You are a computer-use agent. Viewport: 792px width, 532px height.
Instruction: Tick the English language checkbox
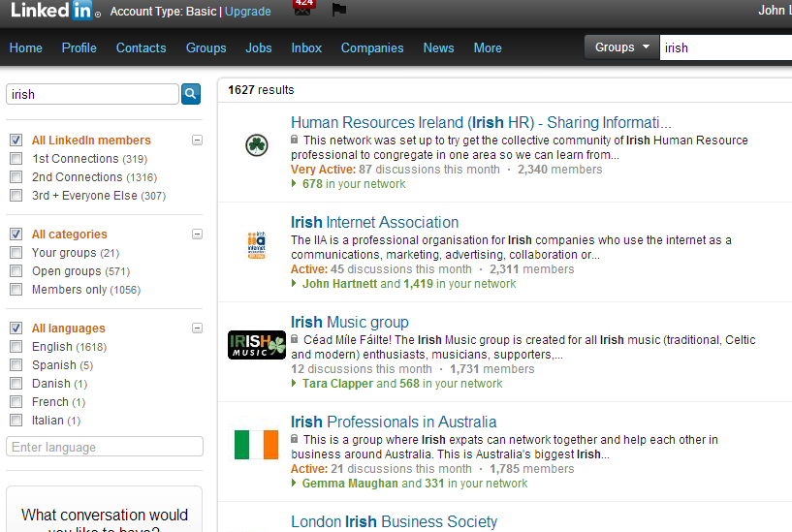tap(16, 347)
